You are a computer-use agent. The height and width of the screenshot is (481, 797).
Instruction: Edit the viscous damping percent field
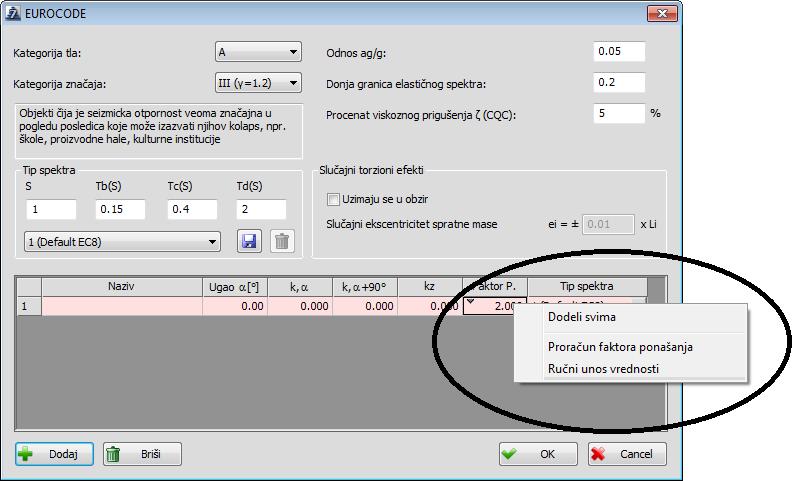[619, 113]
